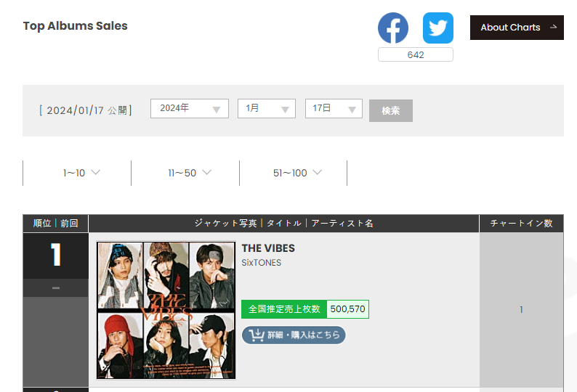Click the chevron beside 11~50 range
The height and width of the screenshot is (392, 577).
click(x=207, y=172)
